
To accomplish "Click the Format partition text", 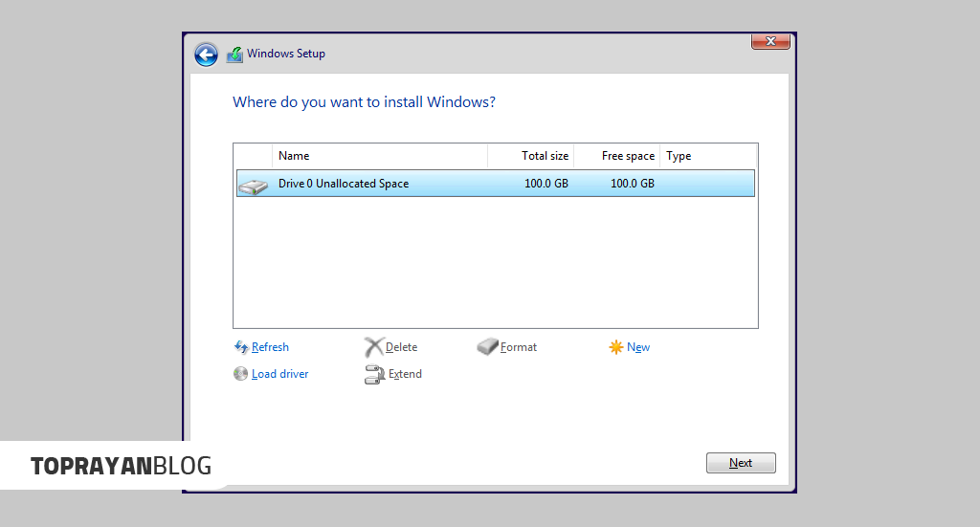I will click(519, 347).
